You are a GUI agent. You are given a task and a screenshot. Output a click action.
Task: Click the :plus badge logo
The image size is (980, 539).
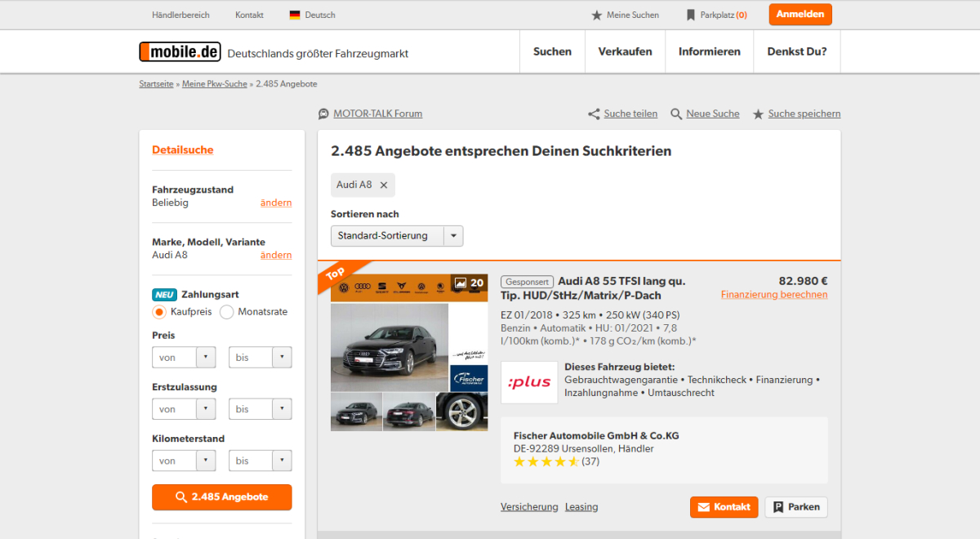coord(529,382)
